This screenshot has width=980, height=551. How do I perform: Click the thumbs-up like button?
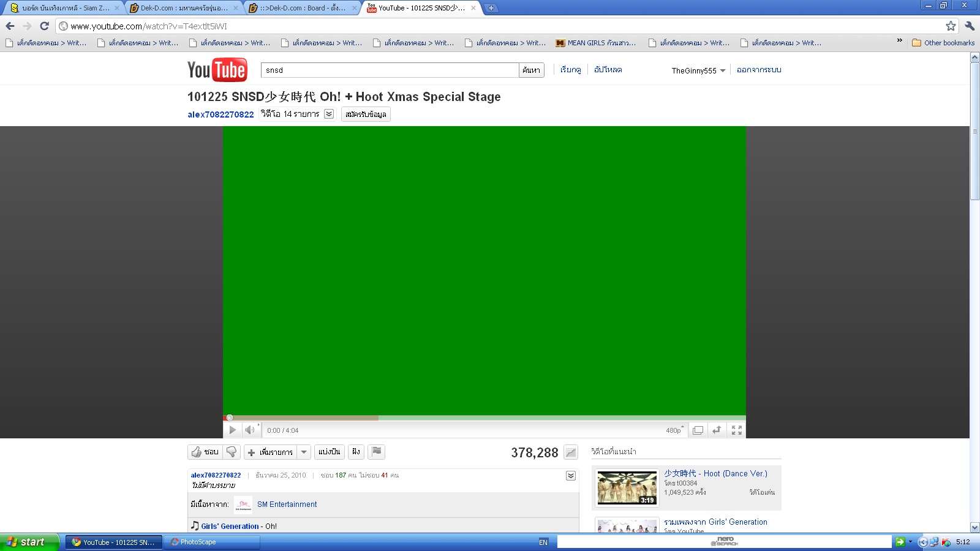[205, 452]
